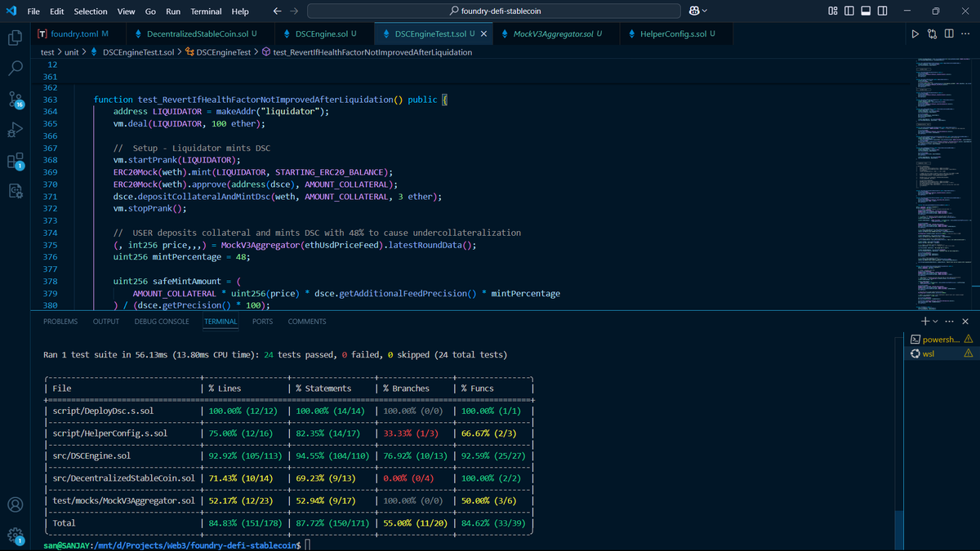This screenshot has height=551, width=980.
Task: Show the OUTPUT panel tab
Action: (106, 322)
